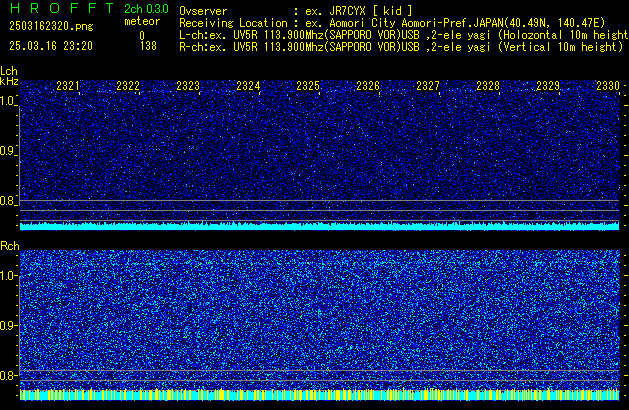
Task: Click the HROFFT title text
Action: click(x=62, y=8)
